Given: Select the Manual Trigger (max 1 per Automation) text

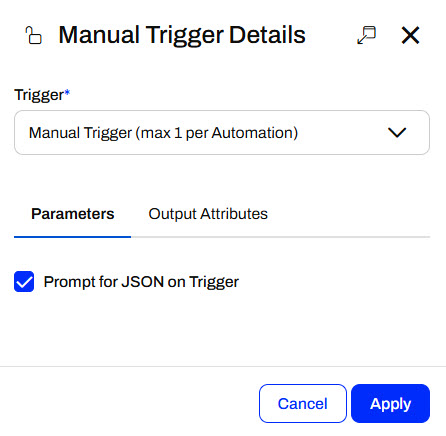Looking at the screenshot, I should [163, 133].
